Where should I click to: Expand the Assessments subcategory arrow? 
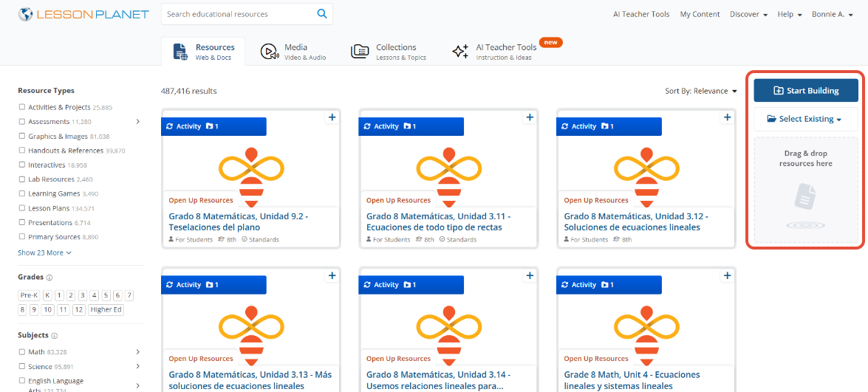[138, 122]
